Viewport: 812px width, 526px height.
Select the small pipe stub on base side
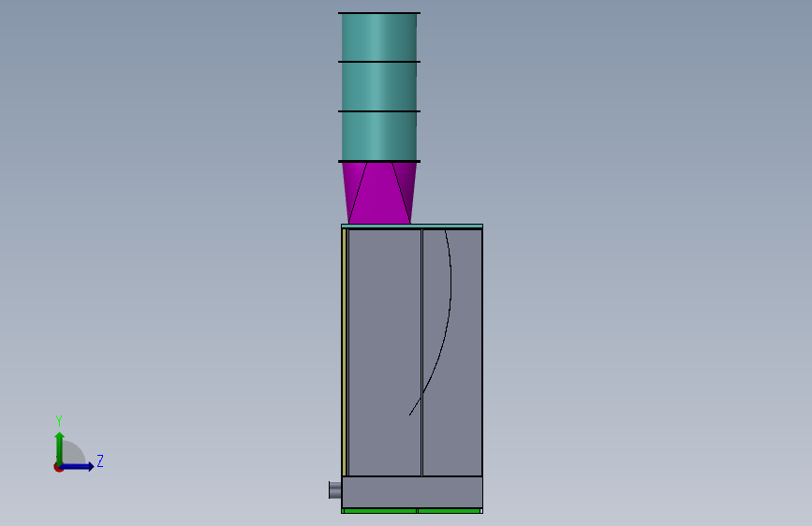click(335, 490)
